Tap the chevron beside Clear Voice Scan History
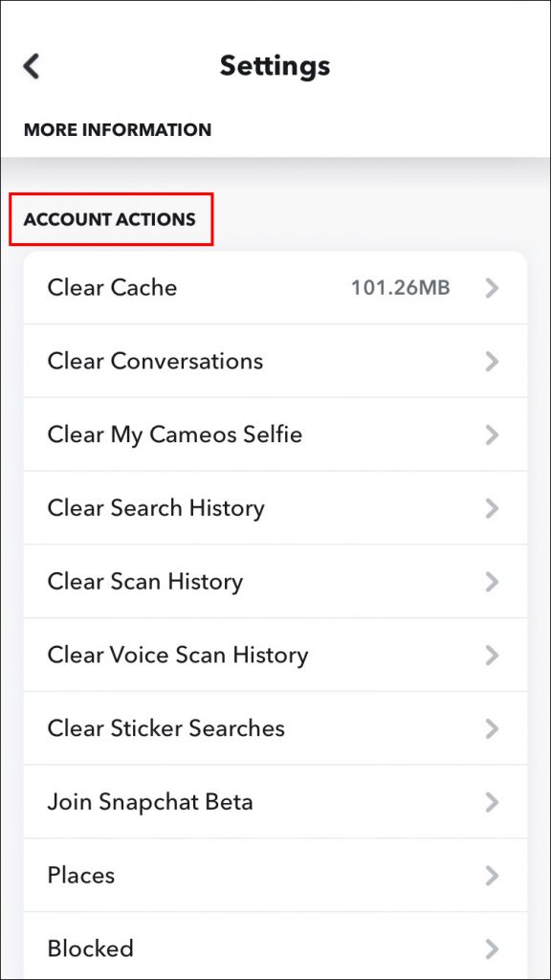Viewport: 551px width, 980px height. (493, 655)
